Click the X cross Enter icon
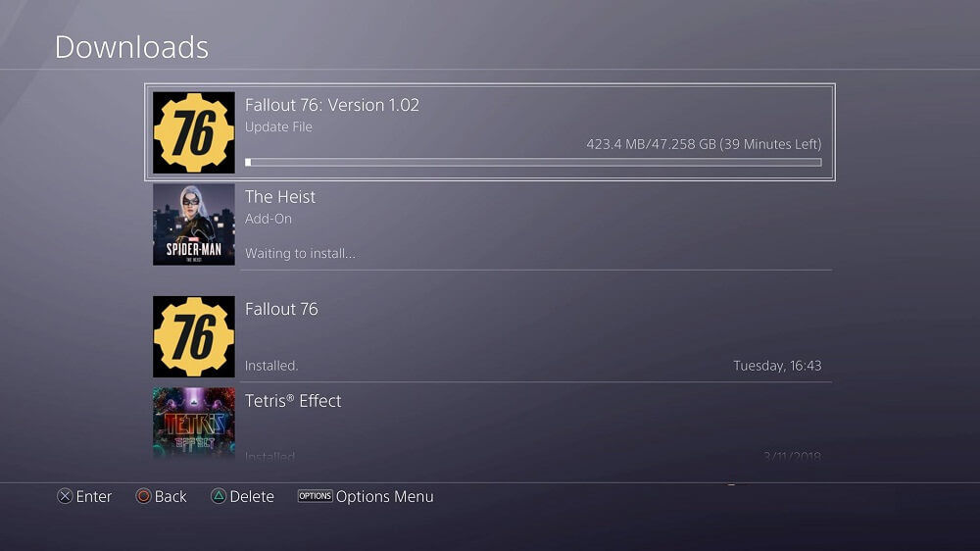The image size is (980, 551). point(65,497)
